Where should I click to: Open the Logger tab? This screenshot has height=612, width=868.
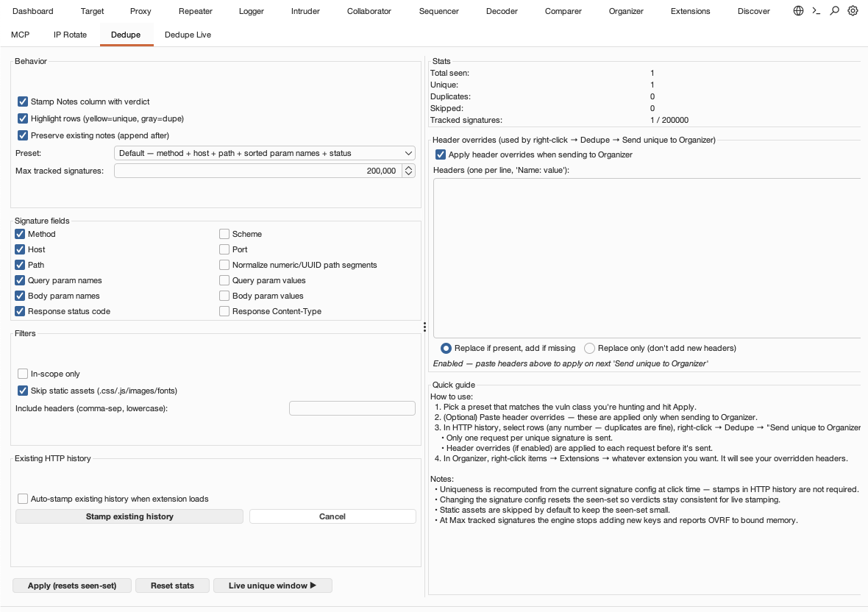[252, 11]
